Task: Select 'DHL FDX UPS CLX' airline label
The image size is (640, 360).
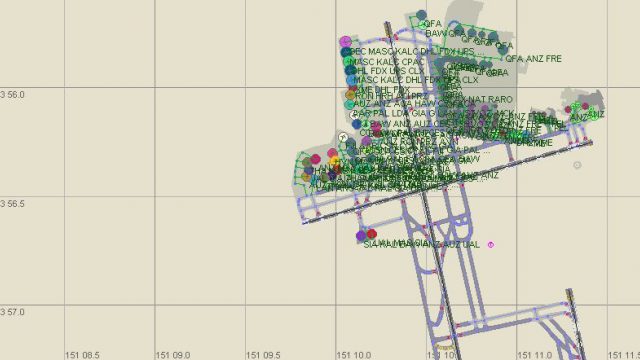Action: (x=389, y=71)
